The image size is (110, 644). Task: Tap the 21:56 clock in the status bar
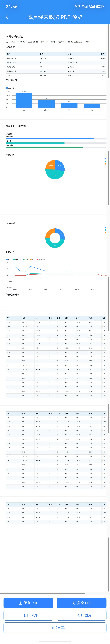[x=12, y=7]
